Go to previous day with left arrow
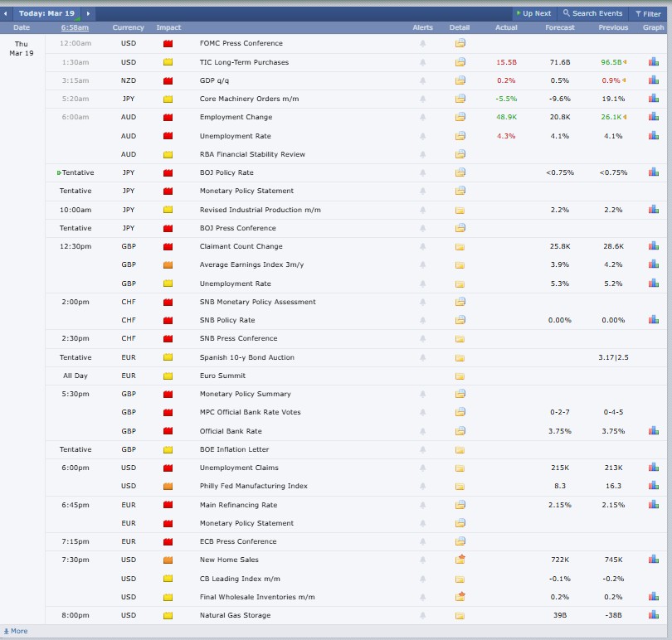This screenshot has width=672, height=640. (7, 13)
